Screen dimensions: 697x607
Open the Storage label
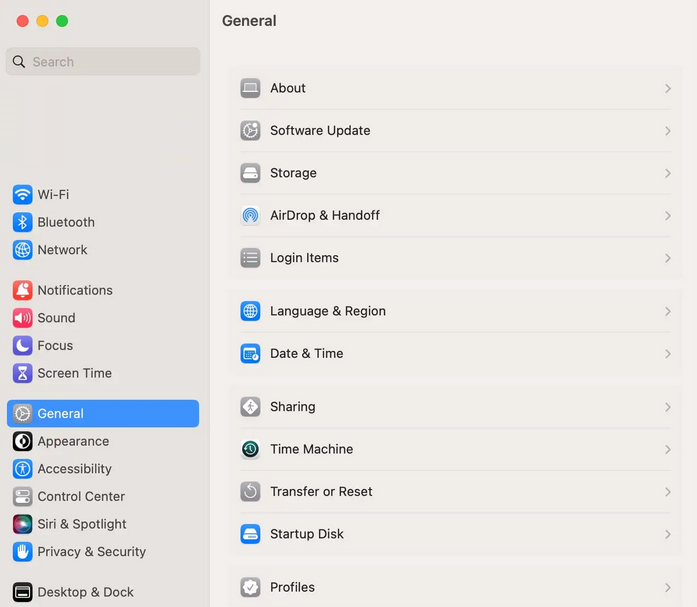click(x=293, y=173)
